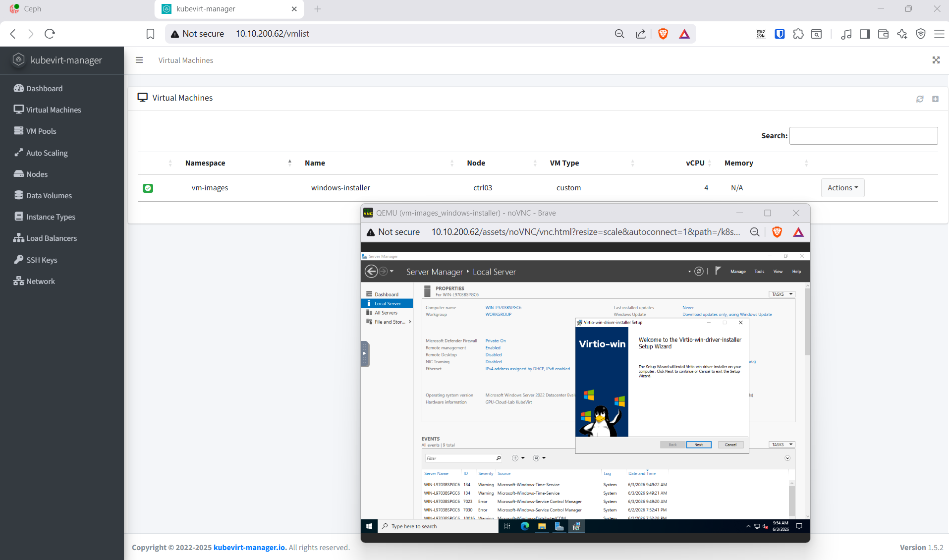
Task: Toggle the noVNC control bar handle
Action: 365,354
